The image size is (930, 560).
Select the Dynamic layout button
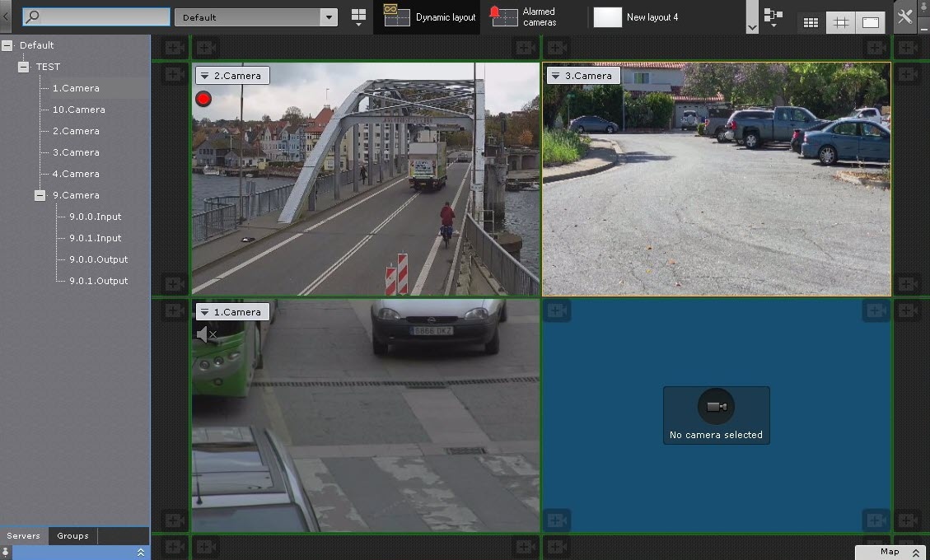click(428, 17)
